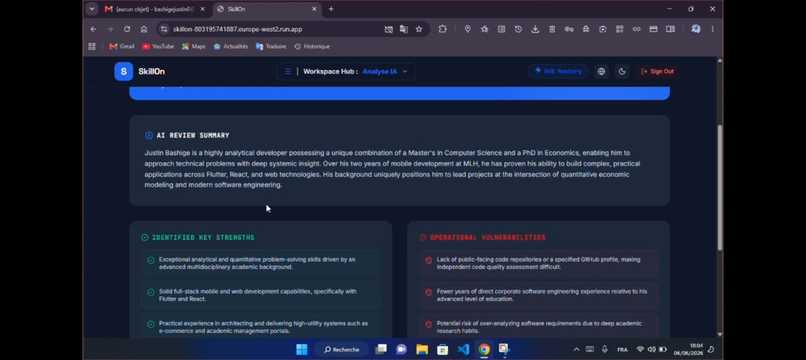Screen dimensions: 806x360
Task: Select the strength about e-commerce and academic portals
Action: pyautogui.click(x=261, y=327)
